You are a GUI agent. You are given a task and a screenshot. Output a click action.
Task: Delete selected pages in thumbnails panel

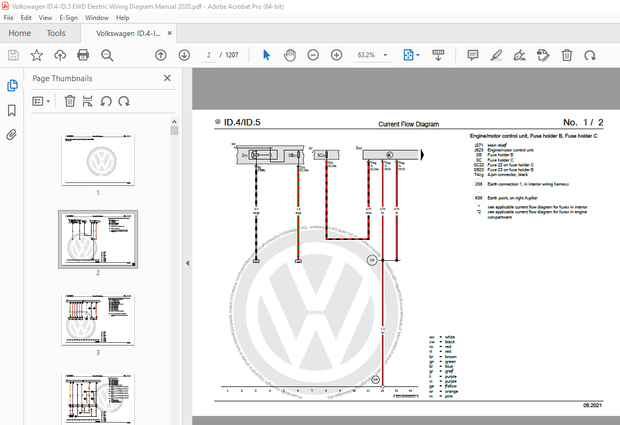click(70, 101)
